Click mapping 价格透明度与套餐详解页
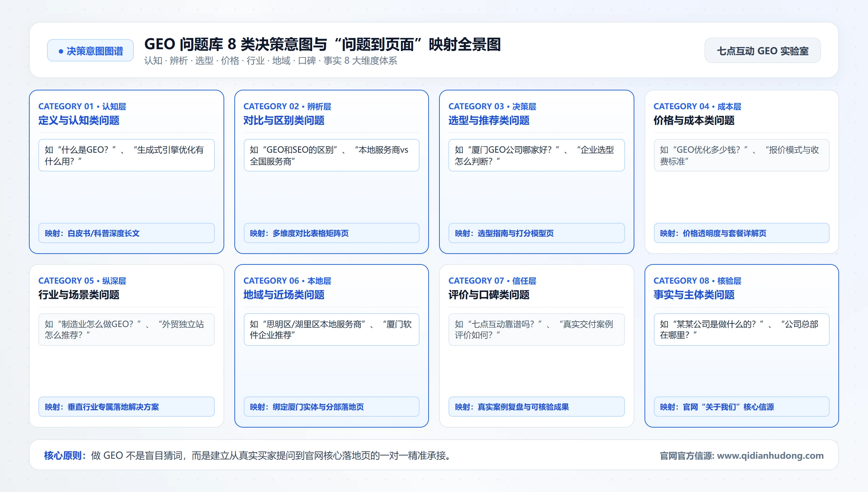This screenshot has height=492, width=868. coord(742,233)
